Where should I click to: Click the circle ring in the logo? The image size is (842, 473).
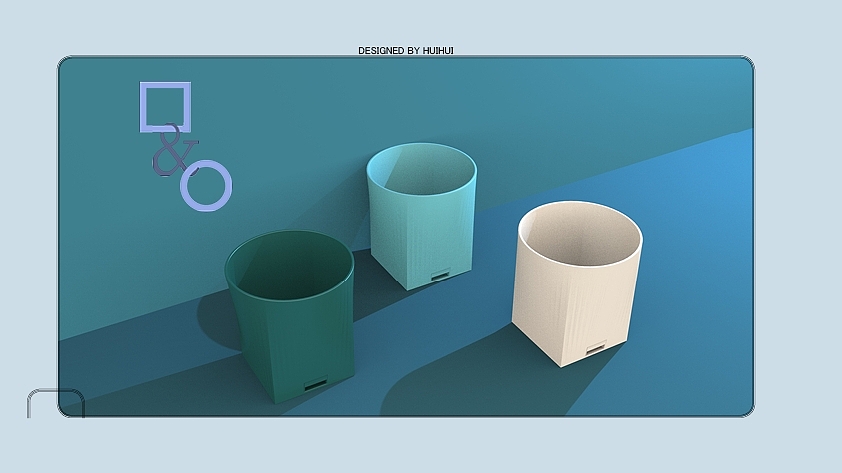click(x=206, y=185)
